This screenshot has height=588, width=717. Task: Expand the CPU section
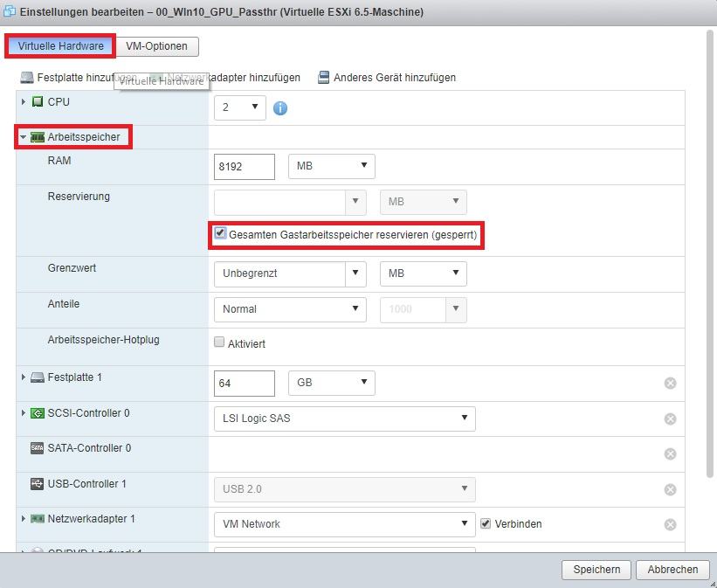point(24,101)
